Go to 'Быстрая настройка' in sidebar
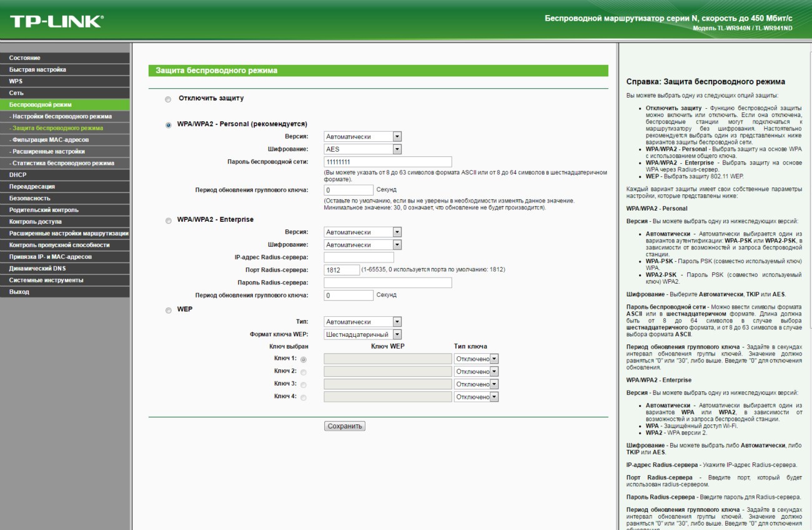The image size is (812, 530). 37,69
